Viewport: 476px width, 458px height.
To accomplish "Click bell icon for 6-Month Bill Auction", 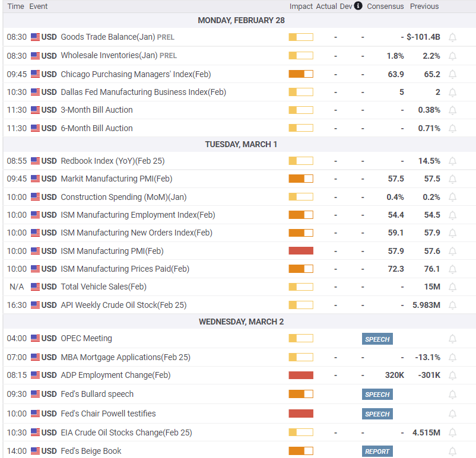I will point(452,128).
